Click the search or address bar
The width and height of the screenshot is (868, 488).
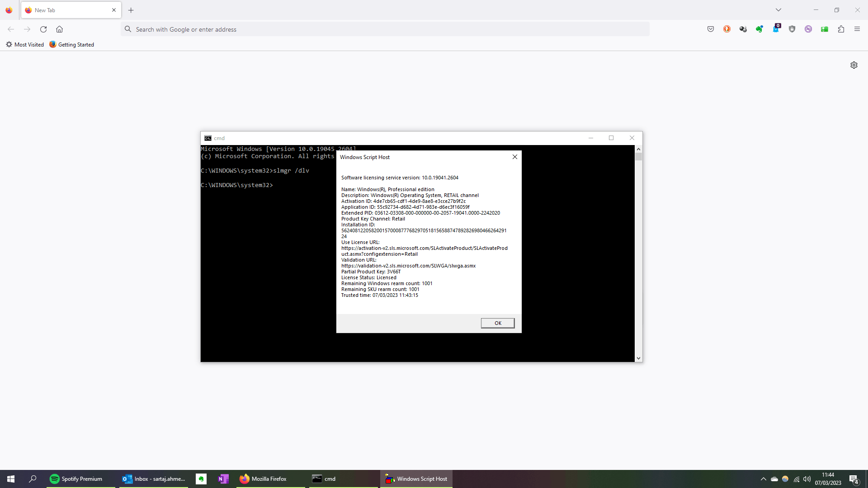tap(385, 29)
